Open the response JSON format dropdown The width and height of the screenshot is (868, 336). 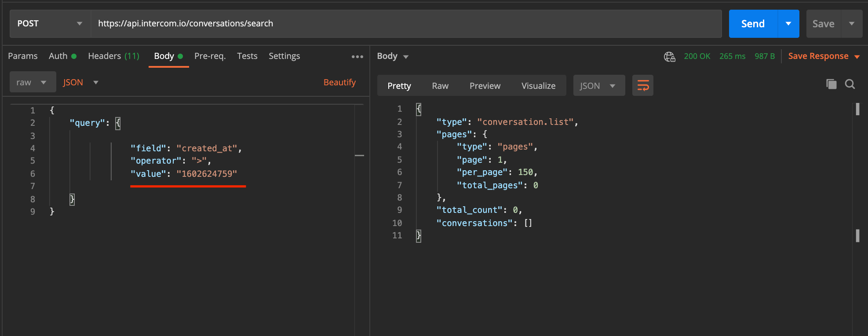pos(599,86)
